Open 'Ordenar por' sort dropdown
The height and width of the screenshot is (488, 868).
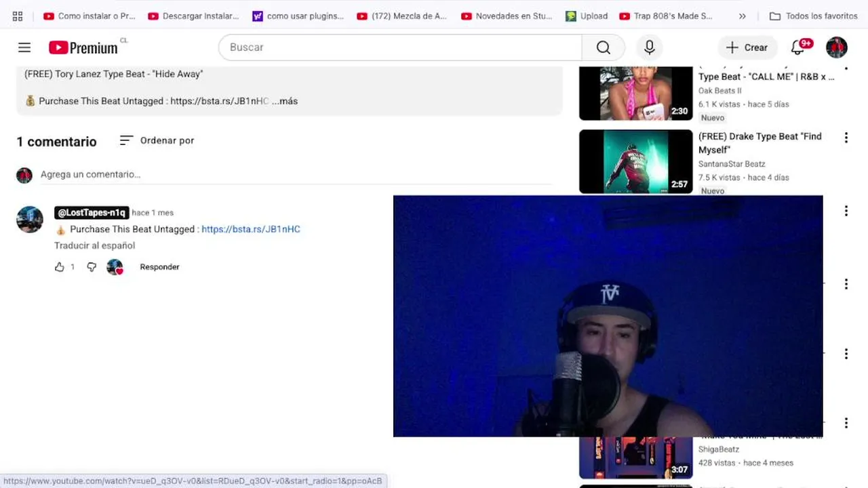pyautogui.click(x=157, y=140)
